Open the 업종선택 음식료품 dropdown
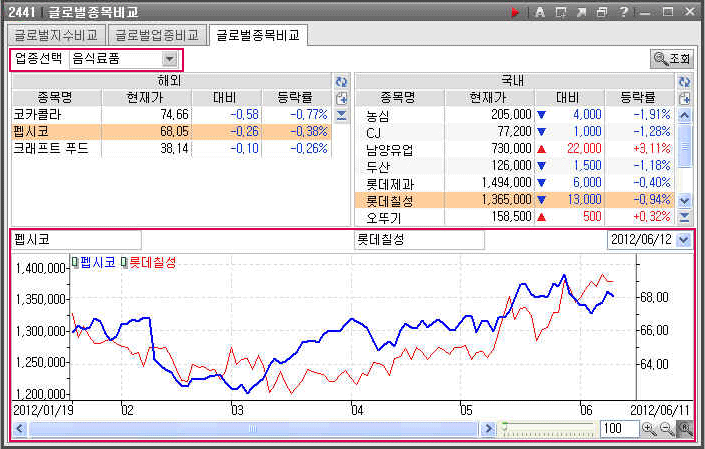The height and width of the screenshot is (449, 705). click(x=170, y=59)
